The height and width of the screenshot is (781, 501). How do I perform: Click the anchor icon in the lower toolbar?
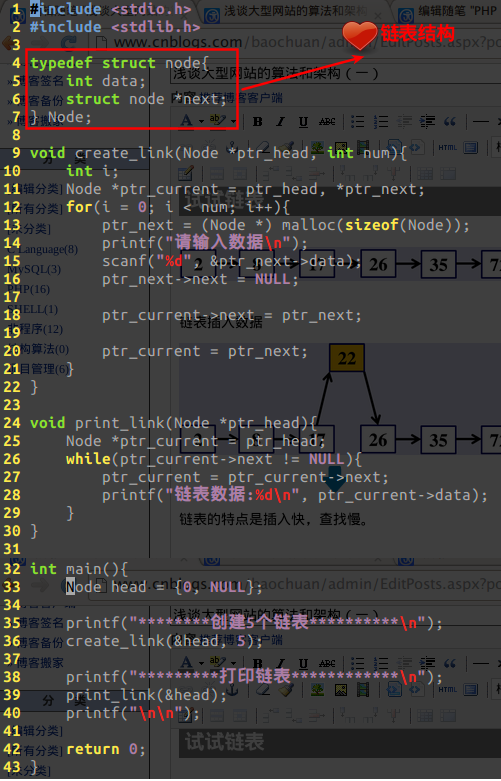tap(233, 690)
